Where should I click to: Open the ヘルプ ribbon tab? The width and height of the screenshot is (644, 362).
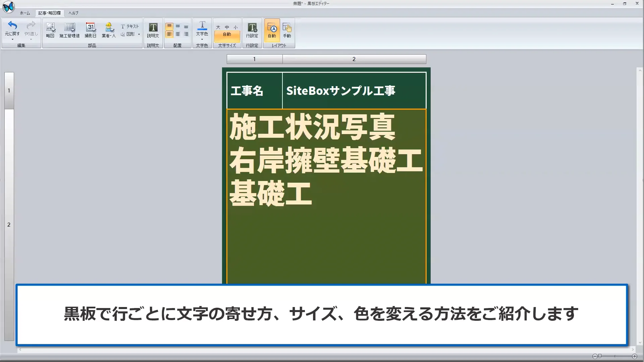[x=73, y=13]
